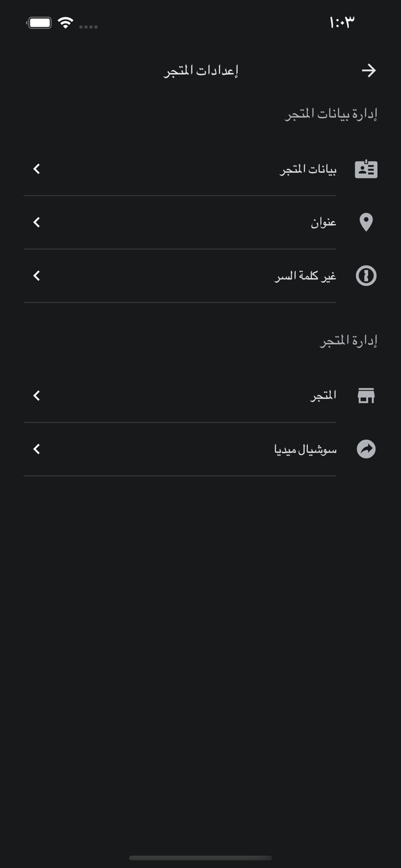The height and width of the screenshot is (868, 401).
Task: Open the بيانات المتجر settings entry
Action: 306,170
